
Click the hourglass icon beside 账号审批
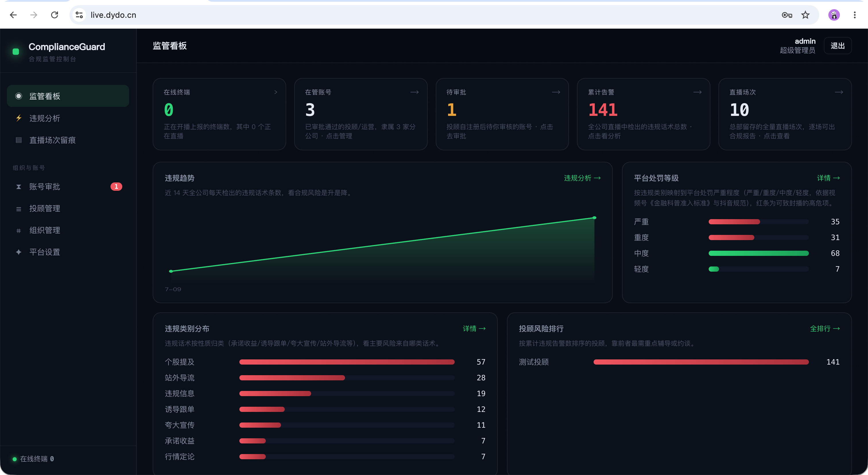(x=19, y=186)
